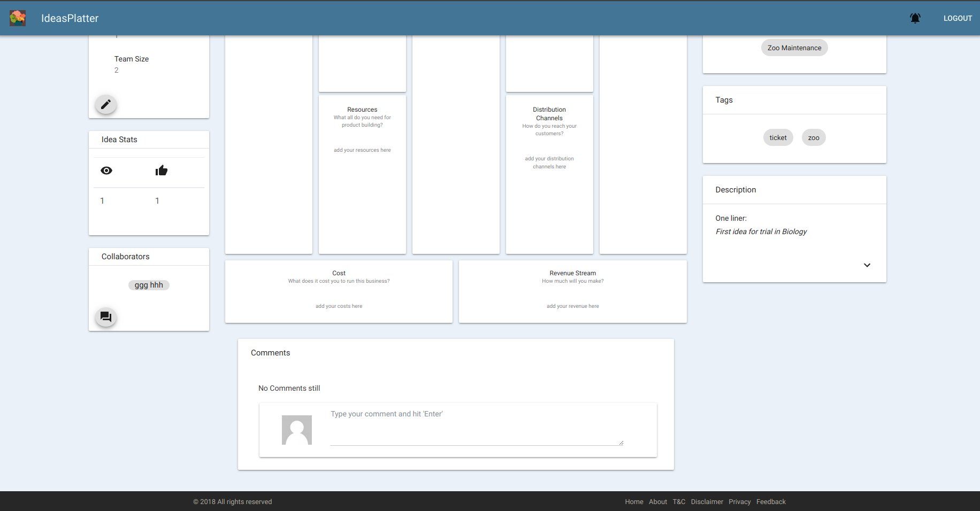The image size is (980, 511).
Task: Click the Collaborators heading
Action: point(126,257)
